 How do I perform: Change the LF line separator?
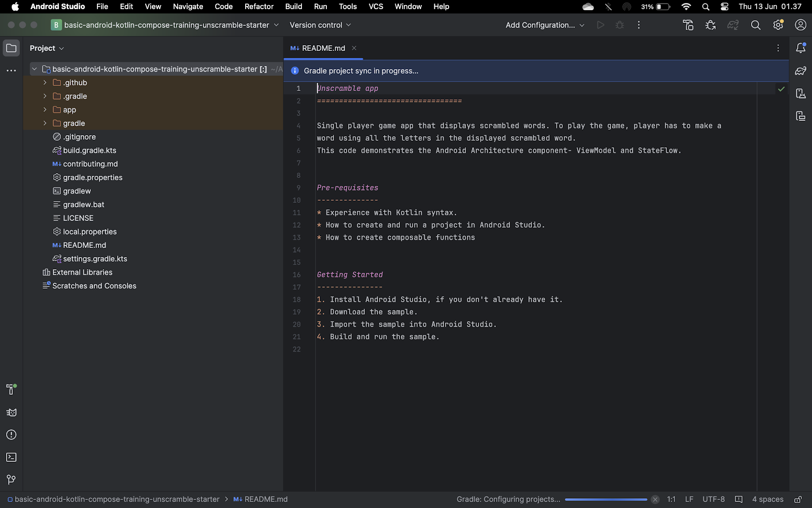pyautogui.click(x=689, y=499)
